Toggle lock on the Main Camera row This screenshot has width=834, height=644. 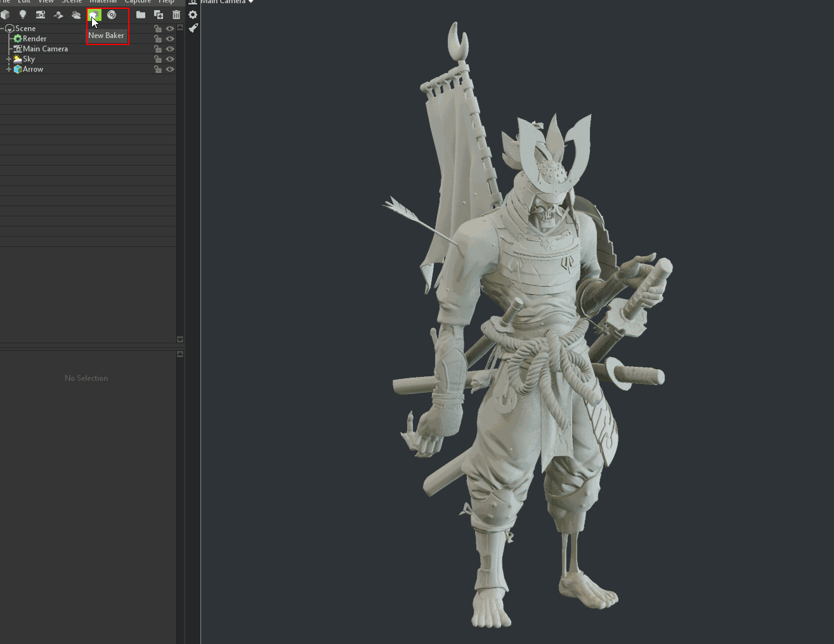pos(158,49)
